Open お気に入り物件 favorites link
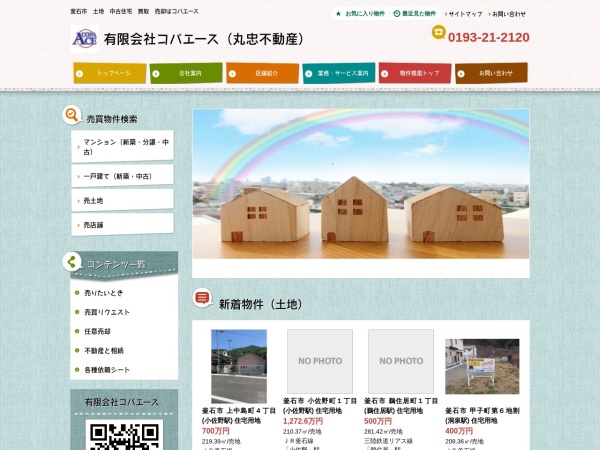The image size is (600, 450). 365,14
